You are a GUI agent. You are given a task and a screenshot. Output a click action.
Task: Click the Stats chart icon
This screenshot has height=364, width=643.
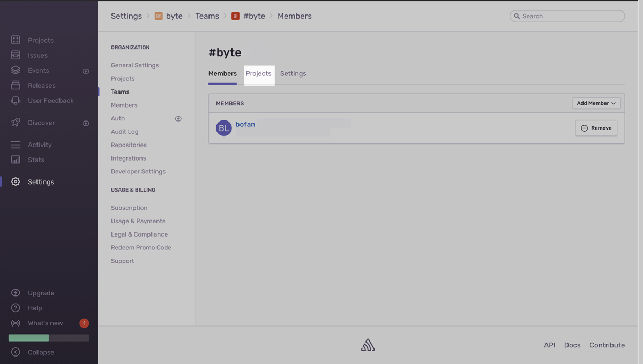(x=16, y=160)
